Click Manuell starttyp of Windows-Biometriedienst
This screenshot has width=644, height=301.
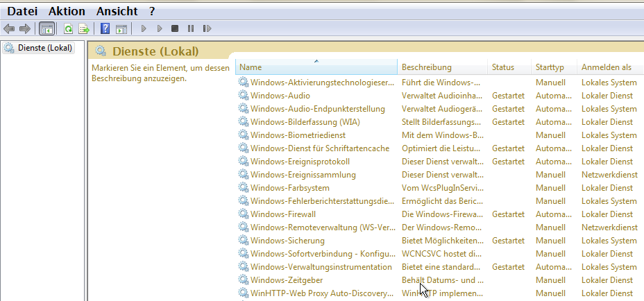click(550, 135)
